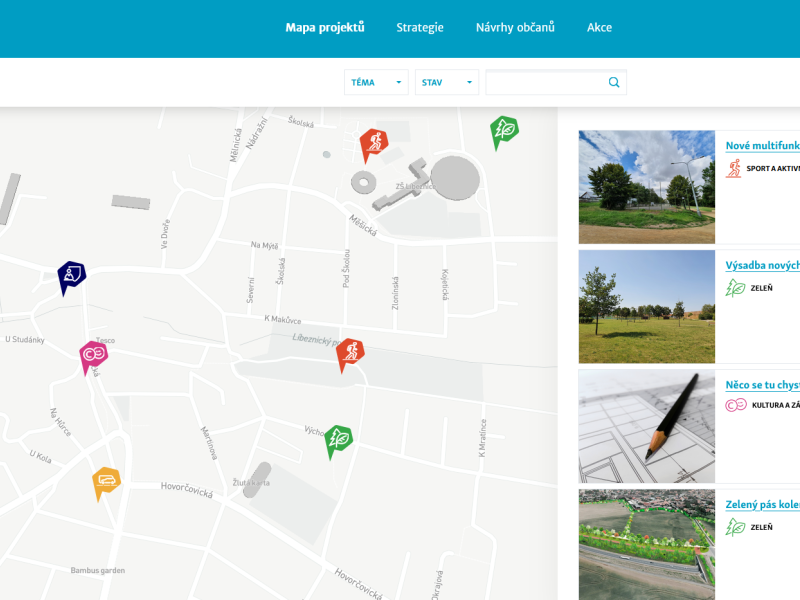Click the 'Něco se tu chyst...' project link
The height and width of the screenshot is (600, 800).
[762, 385]
